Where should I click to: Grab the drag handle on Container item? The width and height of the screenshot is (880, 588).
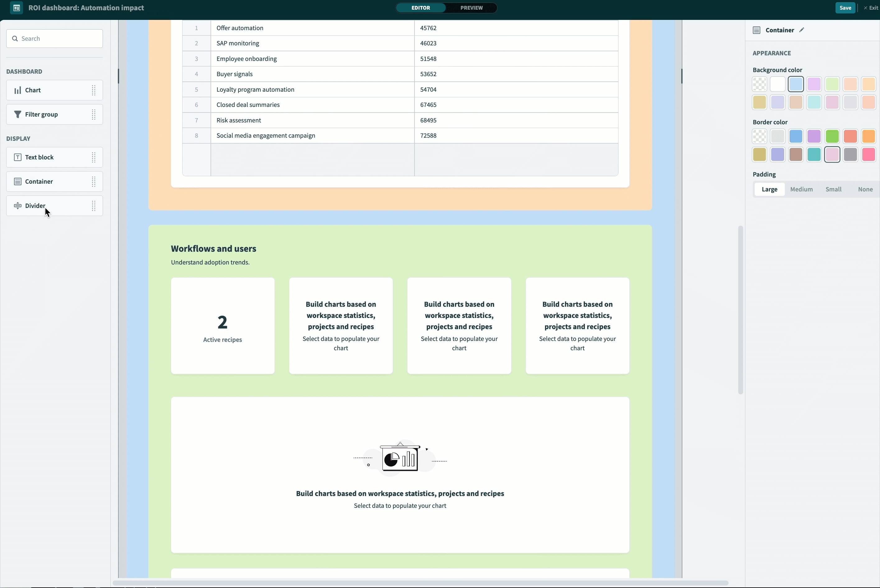pos(94,181)
